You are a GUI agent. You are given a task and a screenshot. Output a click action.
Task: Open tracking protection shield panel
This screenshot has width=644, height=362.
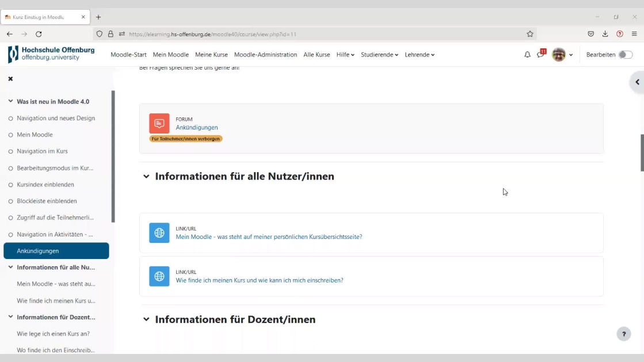click(x=100, y=34)
